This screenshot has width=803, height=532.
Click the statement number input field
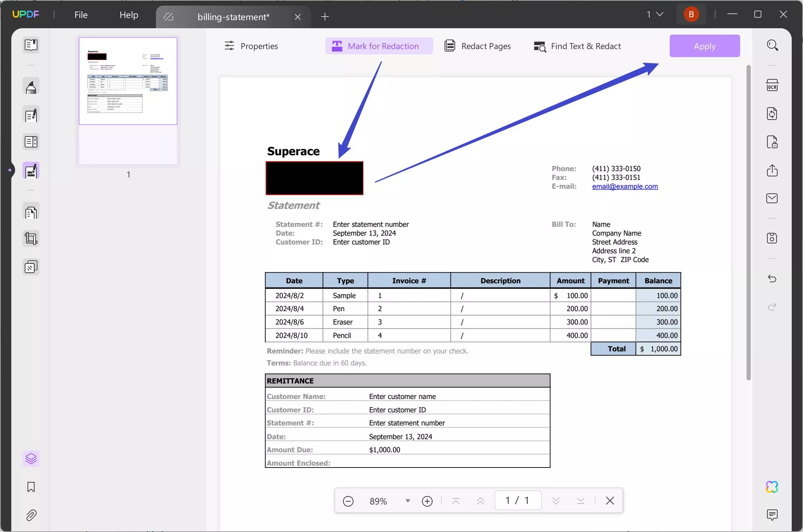pyautogui.click(x=371, y=224)
